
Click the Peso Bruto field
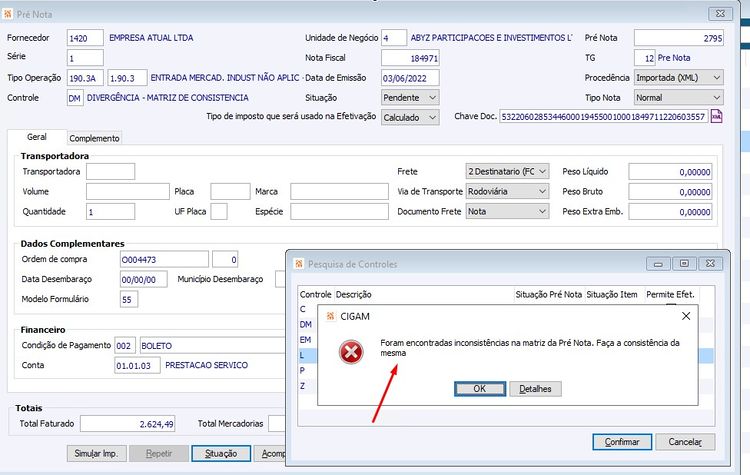670,192
